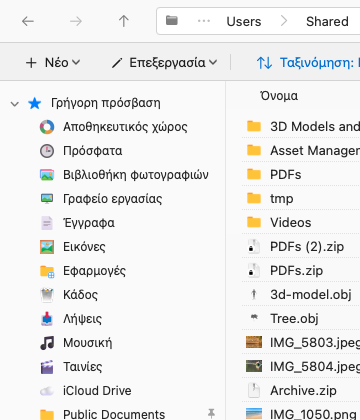Select the PDFs folder icon

[x=254, y=174]
